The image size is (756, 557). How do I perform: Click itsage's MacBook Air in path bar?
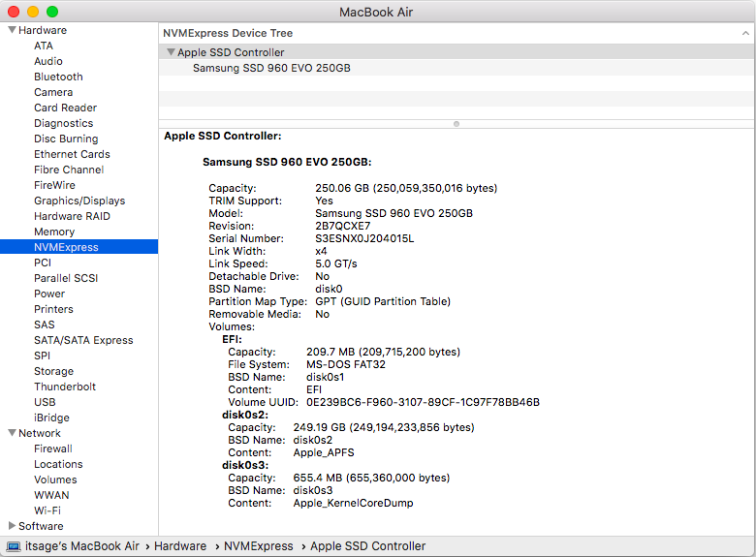tap(82, 546)
